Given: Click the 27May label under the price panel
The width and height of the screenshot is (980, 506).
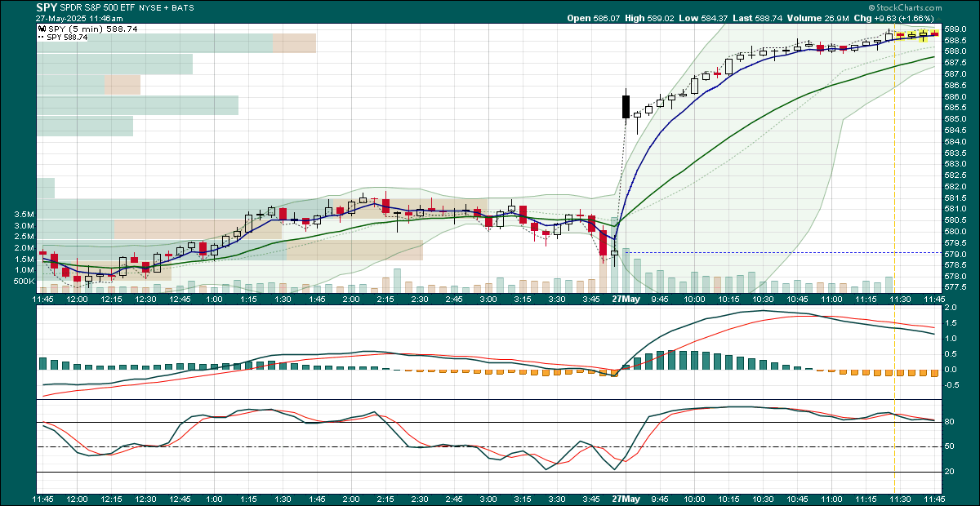Looking at the screenshot, I should tap(626, 300).
